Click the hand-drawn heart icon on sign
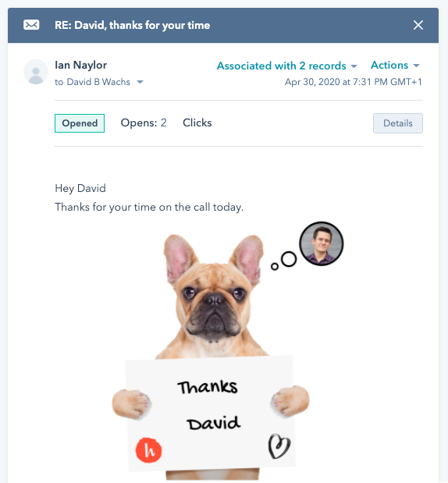 pyautogui.click(x=279, y=446)
